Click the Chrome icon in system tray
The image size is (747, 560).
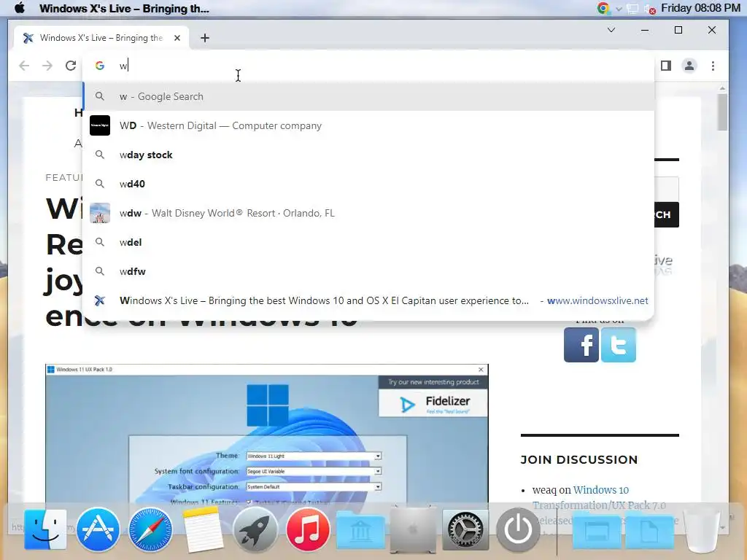pyautogui.click(x=603, y=8)
